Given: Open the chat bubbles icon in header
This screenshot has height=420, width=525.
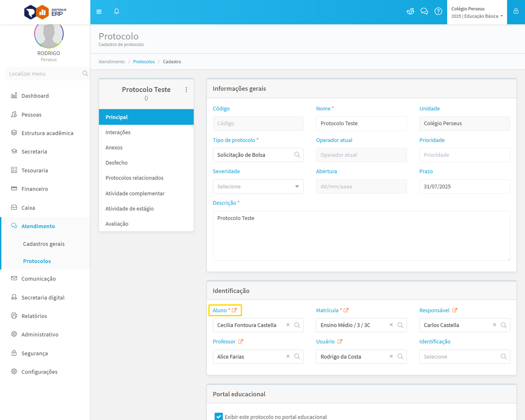Looking at the screenshot, I should click(424, 11).
